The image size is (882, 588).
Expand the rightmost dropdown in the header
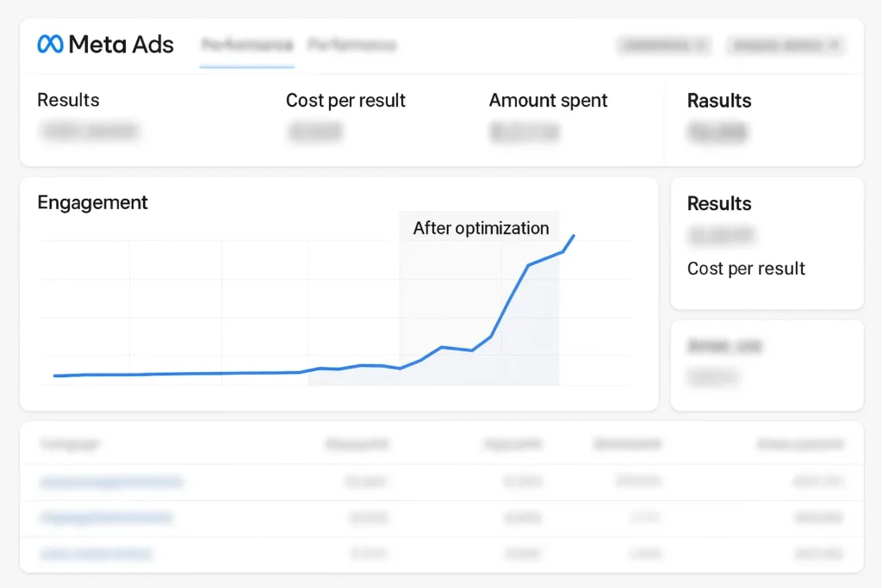tap(786, 45)
